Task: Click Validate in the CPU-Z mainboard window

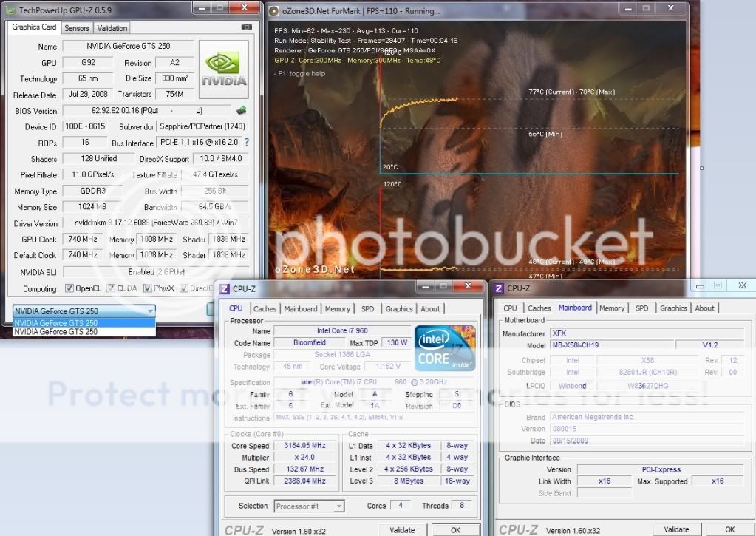Action: click(x=676, y=529)
